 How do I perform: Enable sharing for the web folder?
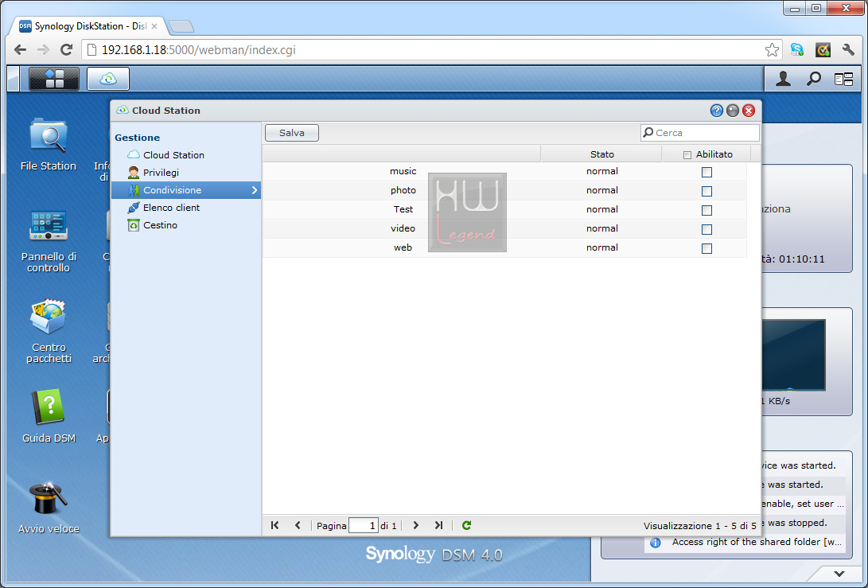(706, 248)
